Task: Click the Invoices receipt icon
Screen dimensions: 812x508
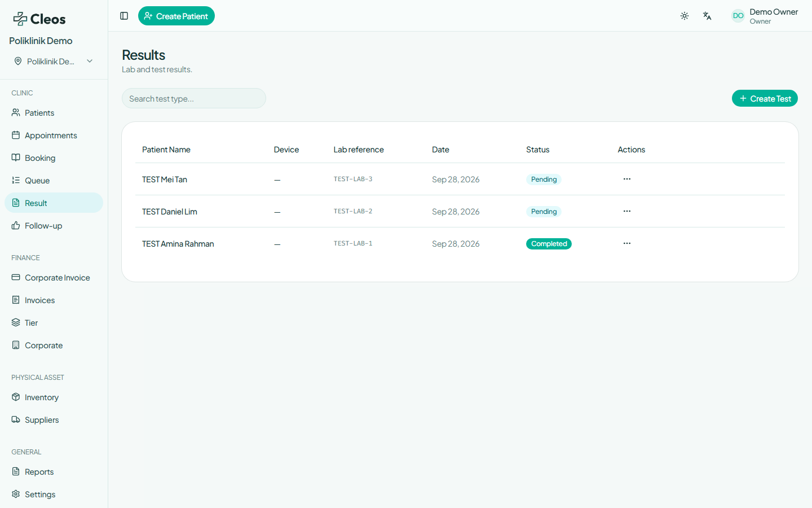Action: pos(16,300)
